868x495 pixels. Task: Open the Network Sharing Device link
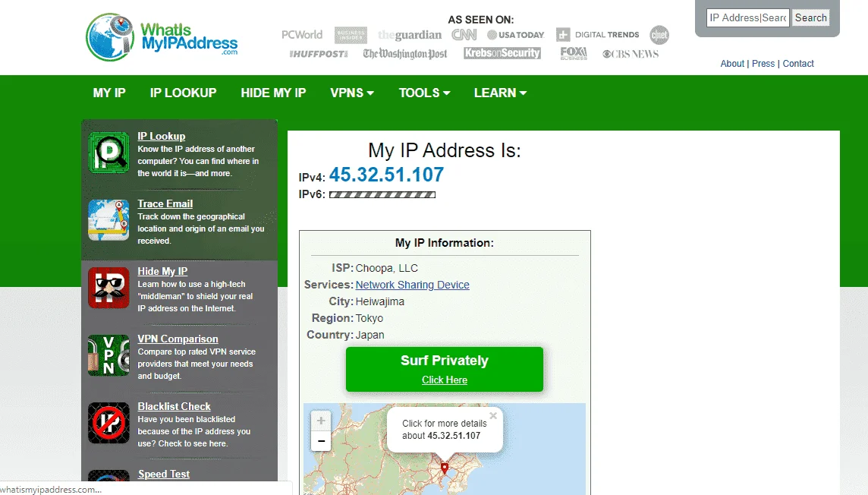pyautogui.click(x=413, y=285)
